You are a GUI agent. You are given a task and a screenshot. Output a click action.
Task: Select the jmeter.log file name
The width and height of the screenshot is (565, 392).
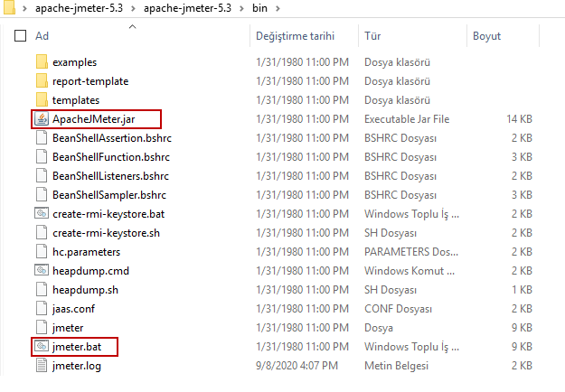77,366
